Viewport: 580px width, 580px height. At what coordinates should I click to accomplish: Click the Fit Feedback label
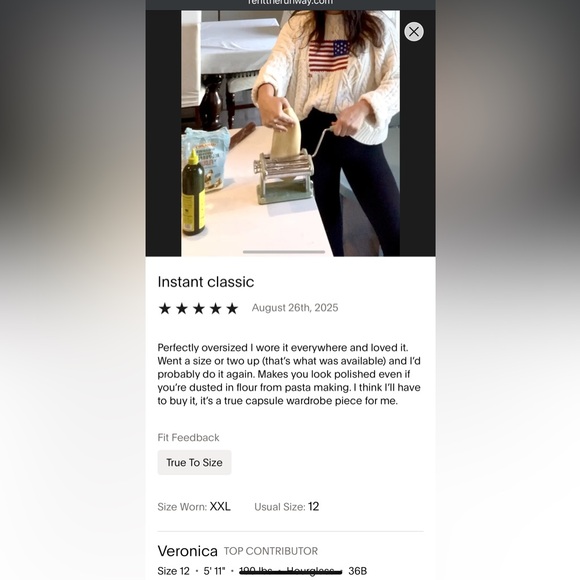point(188,438)
